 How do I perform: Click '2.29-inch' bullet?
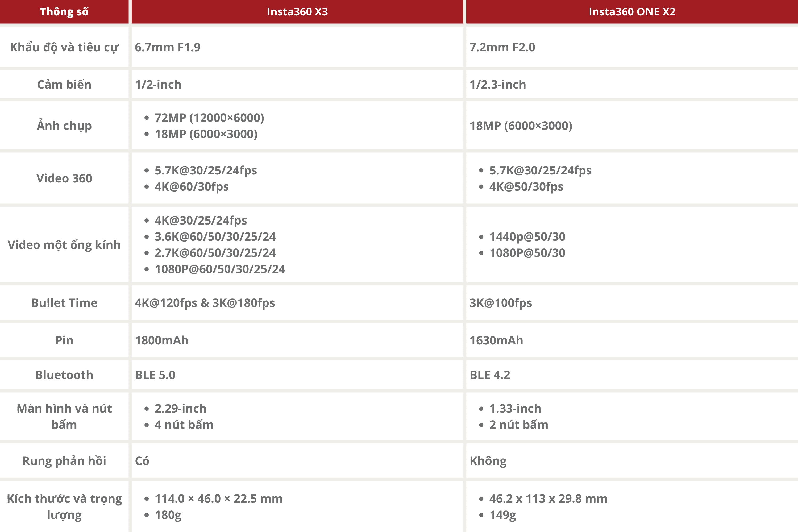point(181,408)
